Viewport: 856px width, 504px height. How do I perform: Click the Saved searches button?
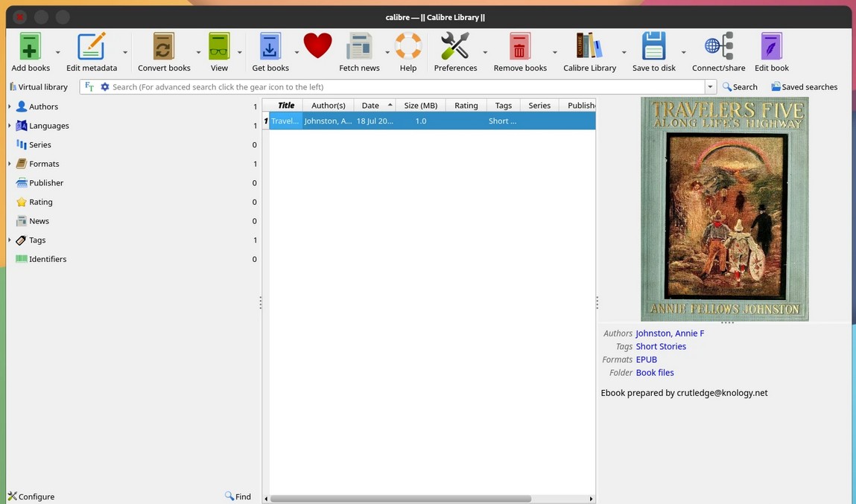pos(804,87)
